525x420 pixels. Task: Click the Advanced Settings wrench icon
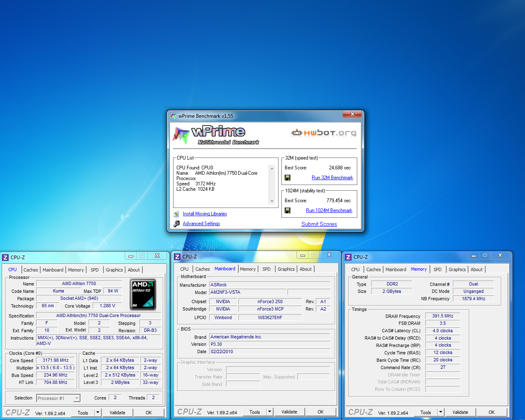[x=176, y=224]
